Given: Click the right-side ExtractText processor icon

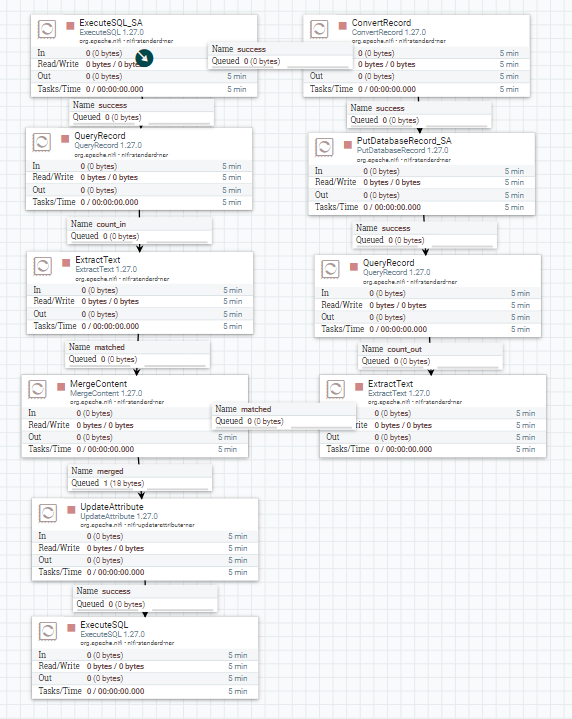Looking at the screenshot, I should pos(336,389).
